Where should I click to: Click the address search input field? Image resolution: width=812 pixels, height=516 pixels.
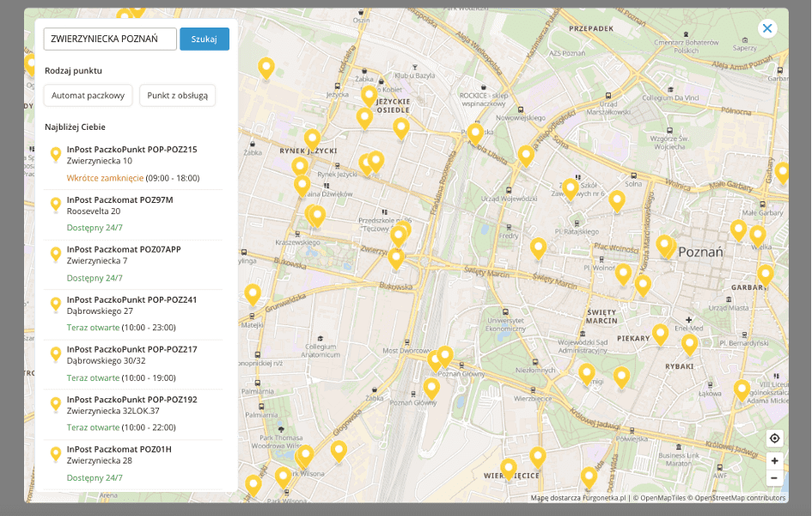tap(110, 39)
